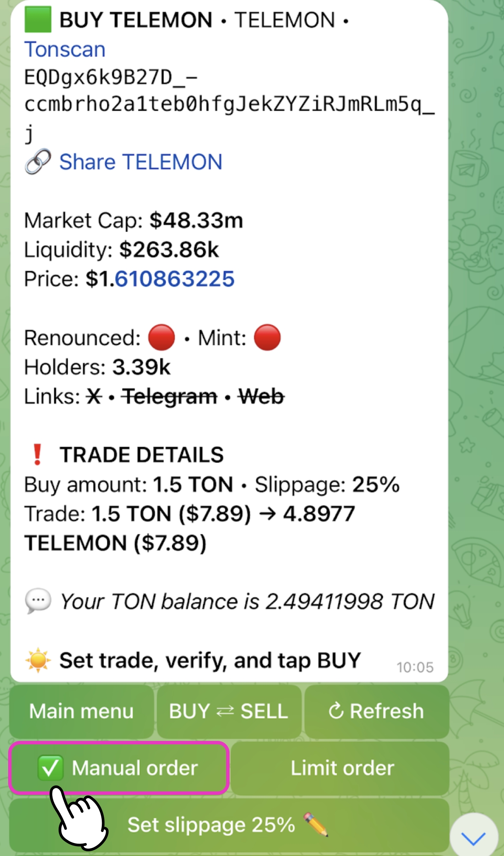This screenshot has width=504, height=856.
Task: Click the speech bubble balance icon
Action: point(38,601)
